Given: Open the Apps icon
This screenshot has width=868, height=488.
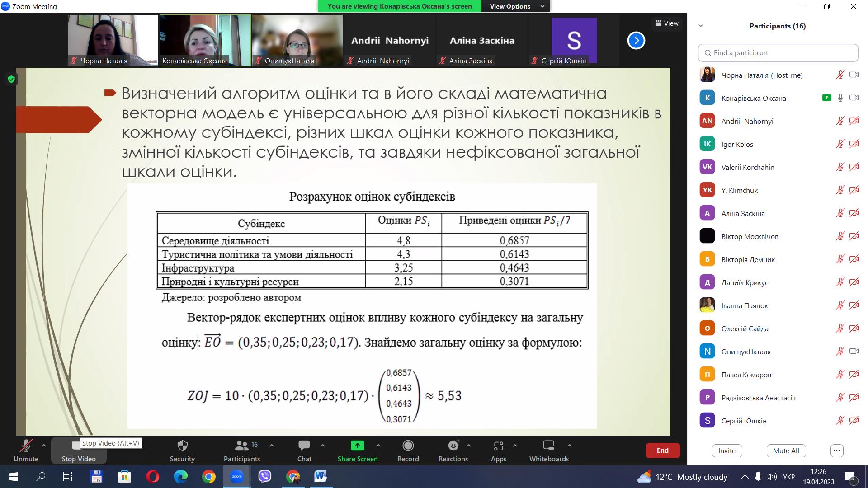Looking at the screenshot, I should pyautogui.click(x=498, y=446).
